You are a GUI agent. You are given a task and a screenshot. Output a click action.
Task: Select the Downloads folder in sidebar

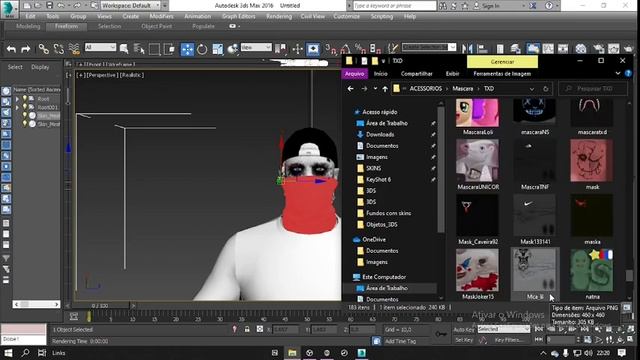coord(380,134)
